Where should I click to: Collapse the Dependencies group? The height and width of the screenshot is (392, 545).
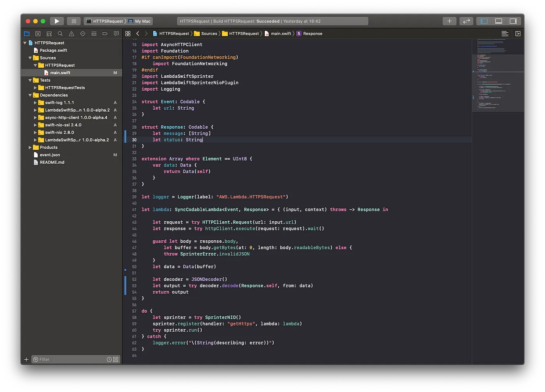[30, 95]
